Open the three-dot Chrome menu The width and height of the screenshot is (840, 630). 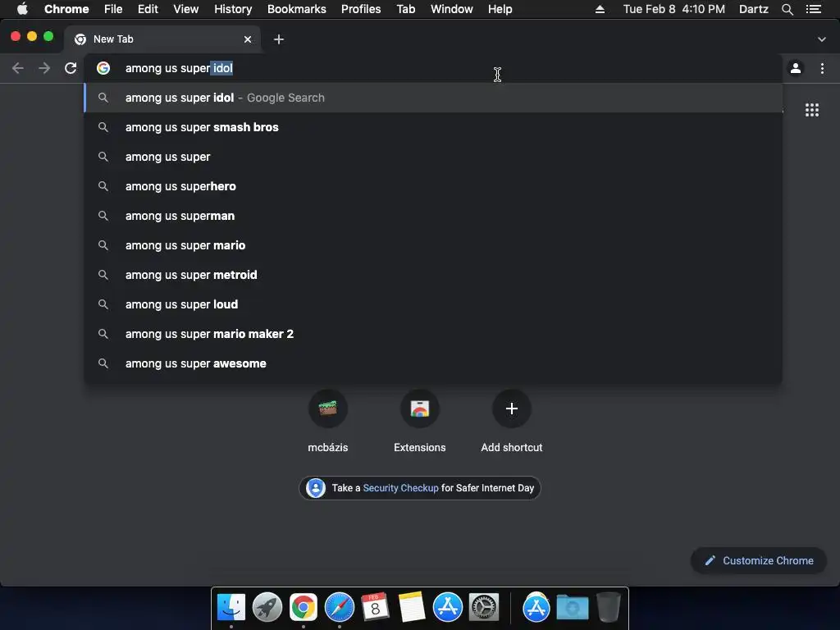click(822, 68)
